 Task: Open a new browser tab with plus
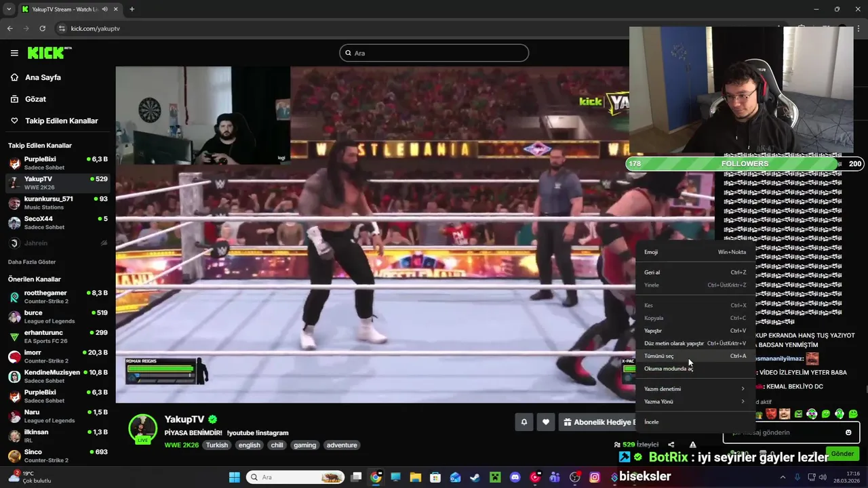coord(132,9)
